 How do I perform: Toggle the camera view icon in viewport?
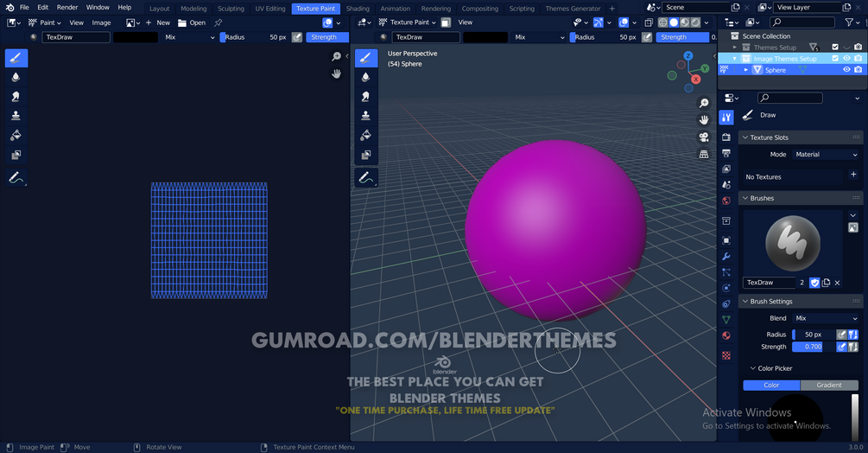[704, 137]
